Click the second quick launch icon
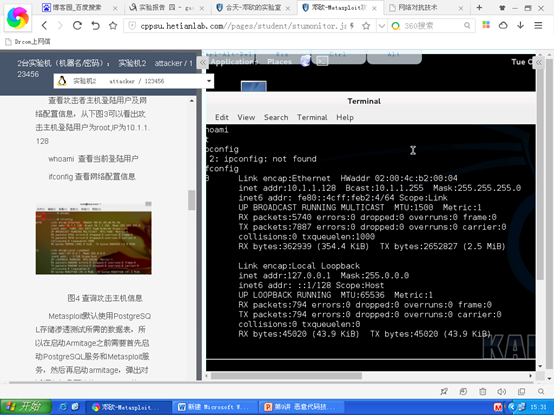 pos(75,407)
